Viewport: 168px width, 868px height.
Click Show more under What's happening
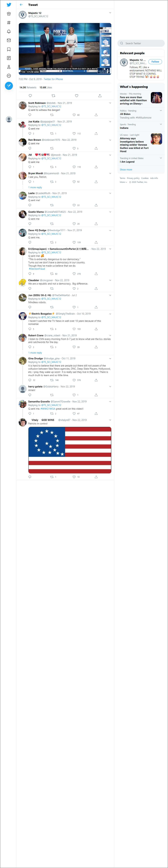pyautogui.click(x=126, y=169)
